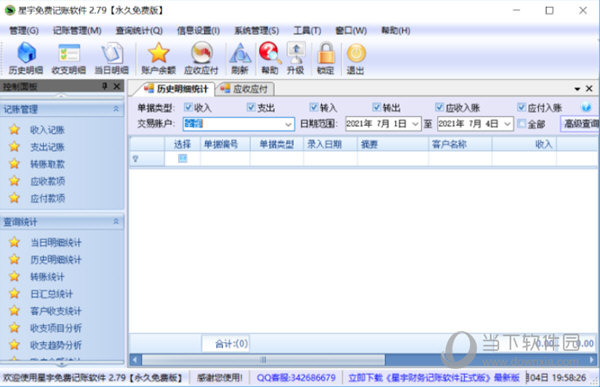Open the start date 2021年7月1日 picker

pos(415,124)
